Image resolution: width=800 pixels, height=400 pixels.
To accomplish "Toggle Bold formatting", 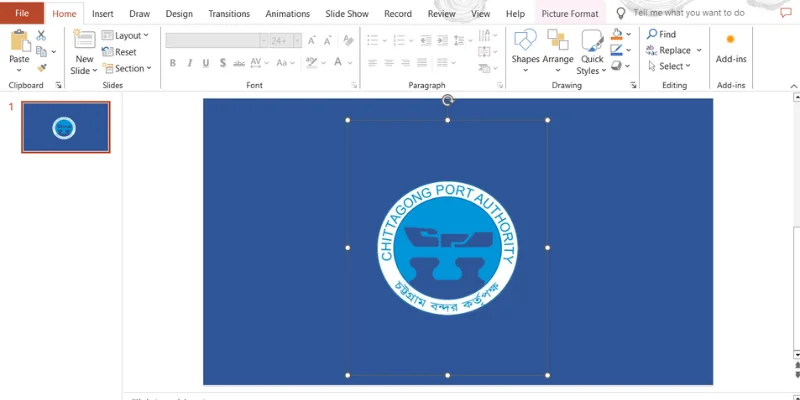I will coord(172,63).
